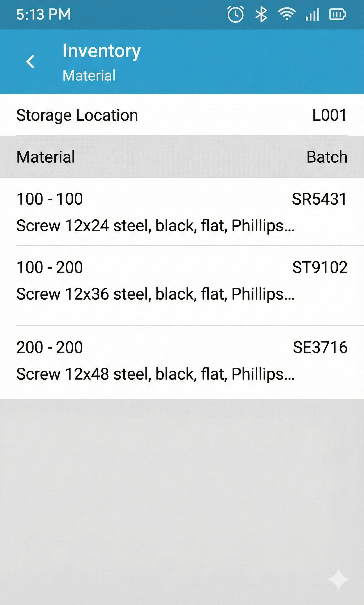Open material 100 - 100 entry
Viewport: 364px width, 605px height.
50,199
